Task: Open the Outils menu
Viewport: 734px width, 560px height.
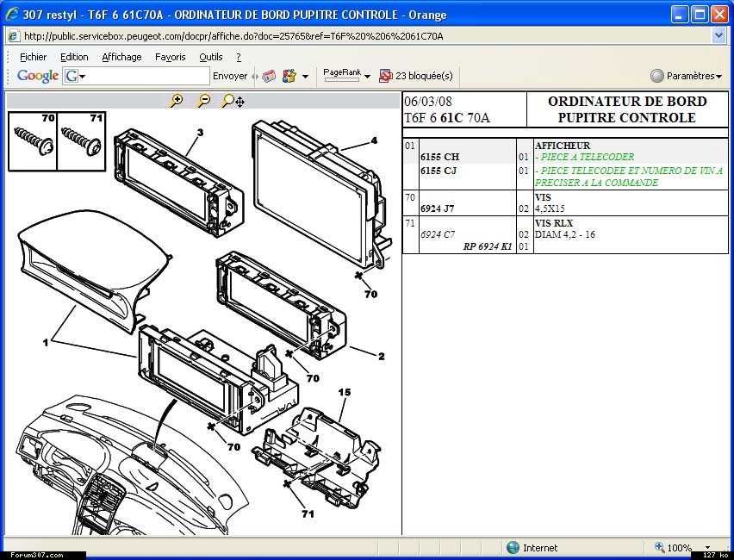Action: tap(211, 57)
